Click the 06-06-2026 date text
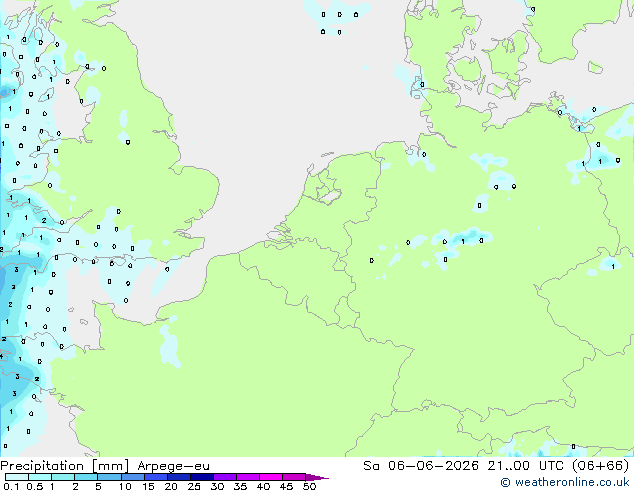The image size is (634, 490). [433, 466]
